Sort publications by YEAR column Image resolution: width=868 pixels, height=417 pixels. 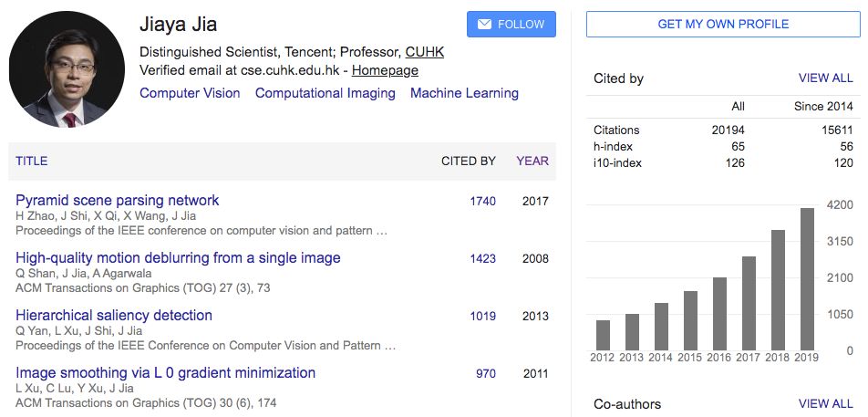pyautogui.click(x=532, y=162)
